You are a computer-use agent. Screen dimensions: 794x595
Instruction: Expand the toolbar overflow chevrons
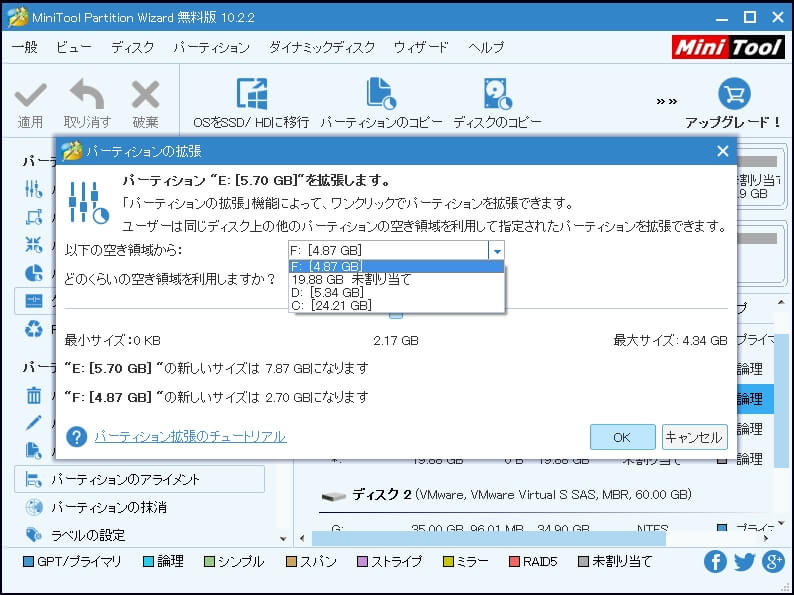pos(666,102)
